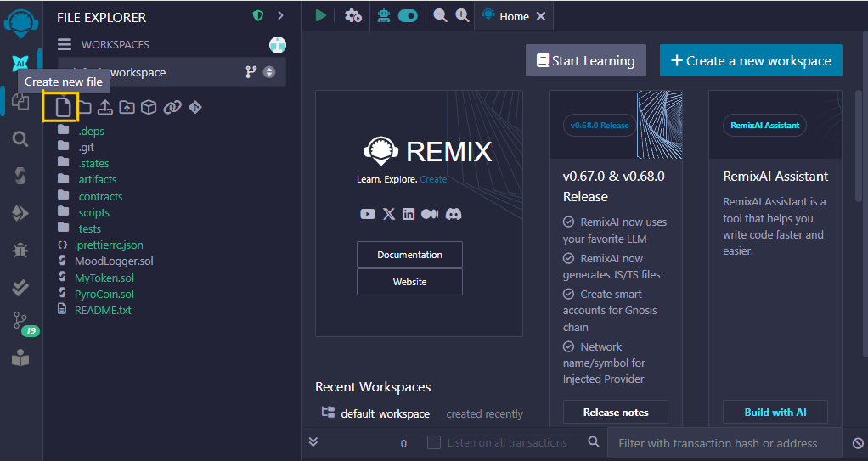The height and width of the screenshot is (461, 868).
Task: Open Deploy & run transactions sidebar icon
Action: (20, 213)
